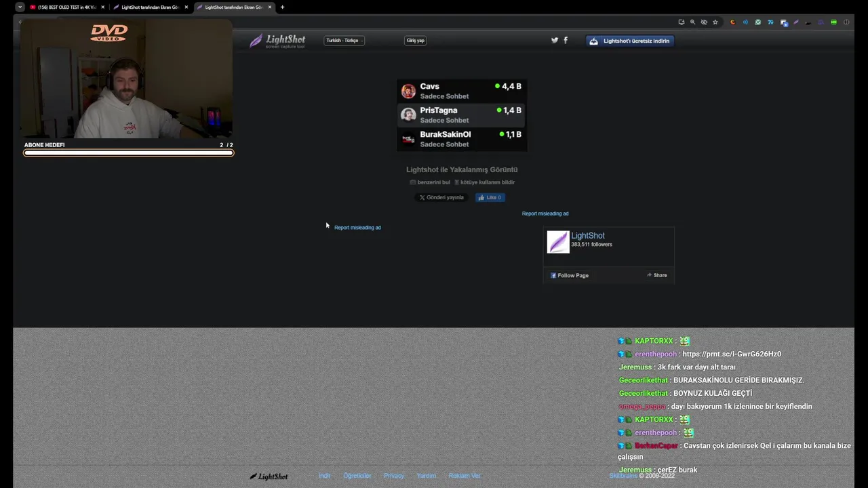Click Share in Facebook widget

656,275
